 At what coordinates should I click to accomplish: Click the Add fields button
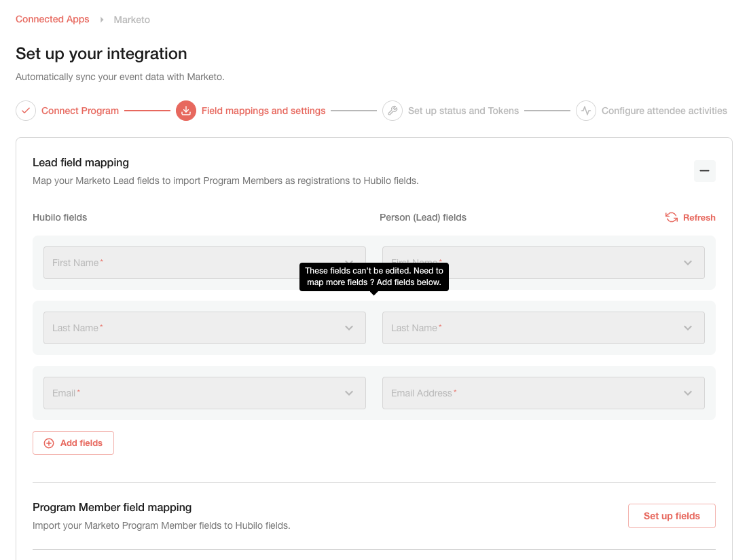pos(73,443)
